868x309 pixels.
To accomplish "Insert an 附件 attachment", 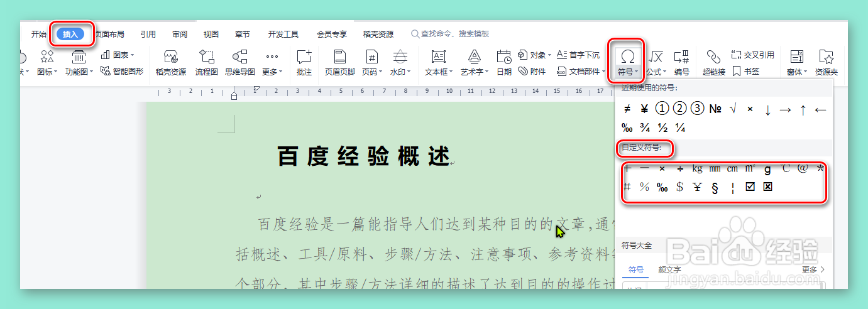I will click(x=532, y=72).
